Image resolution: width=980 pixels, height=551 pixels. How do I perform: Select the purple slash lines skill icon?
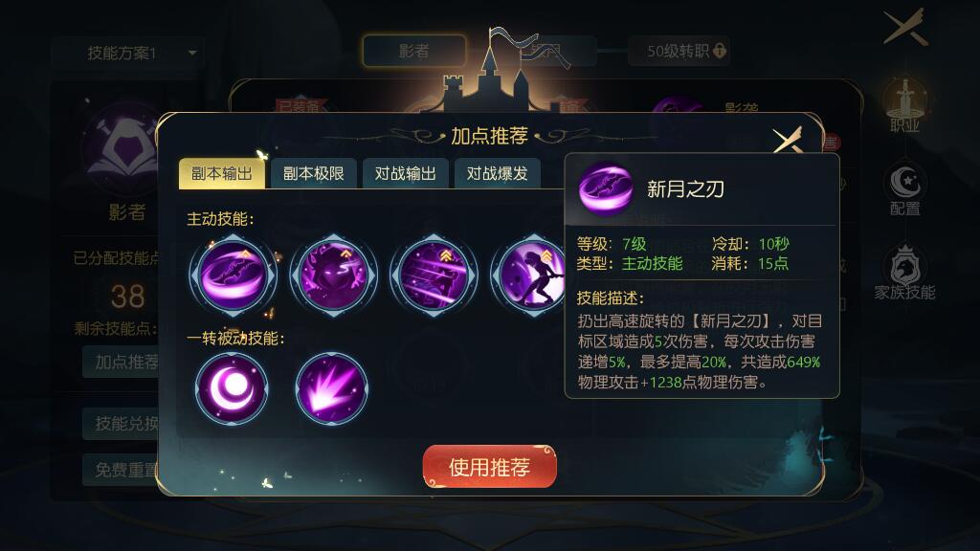pos(434,275)
